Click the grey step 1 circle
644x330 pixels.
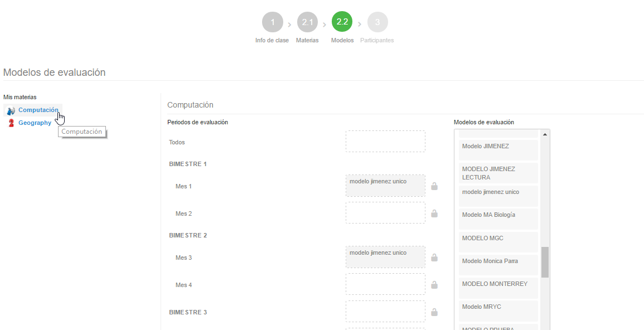272,22
